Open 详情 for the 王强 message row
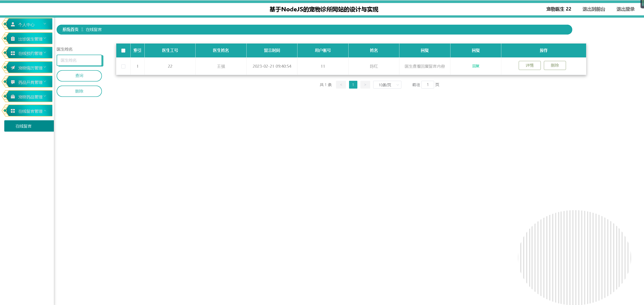644x305 pixels. point(529,65)
